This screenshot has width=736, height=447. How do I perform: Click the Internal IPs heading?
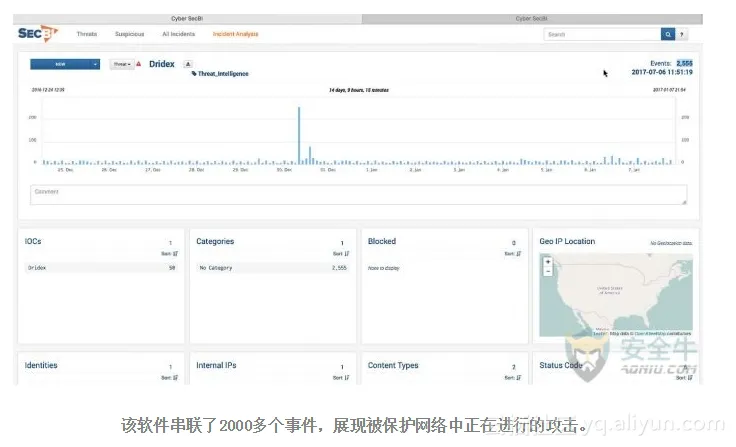coord(216,365)
